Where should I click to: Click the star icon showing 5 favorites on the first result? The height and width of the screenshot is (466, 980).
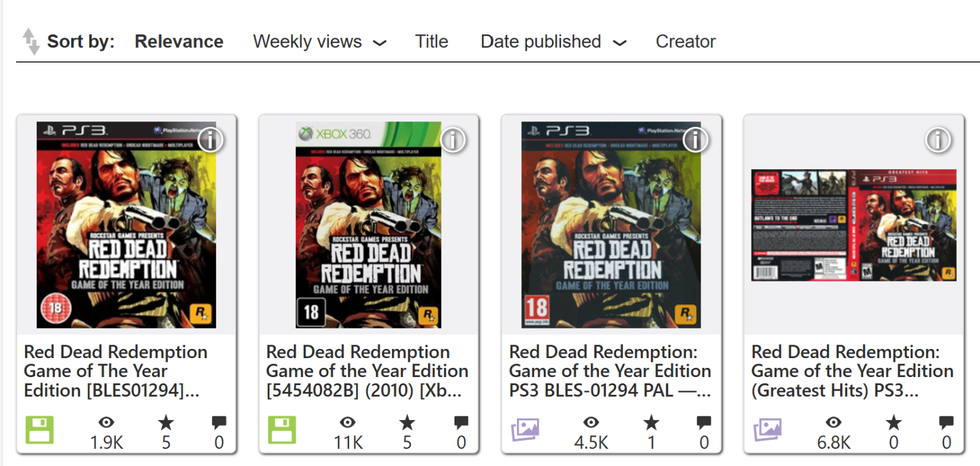(x=165, y=422)
